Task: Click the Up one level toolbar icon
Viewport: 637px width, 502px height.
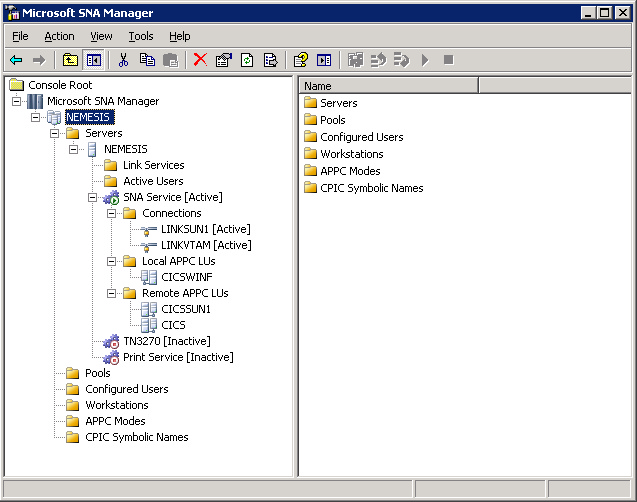Action: (70, 60)
